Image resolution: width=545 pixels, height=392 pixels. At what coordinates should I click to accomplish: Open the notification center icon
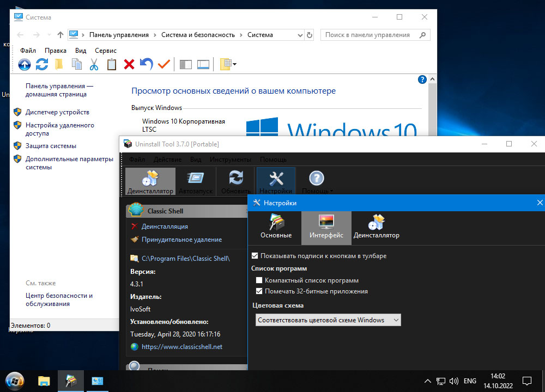527,381
